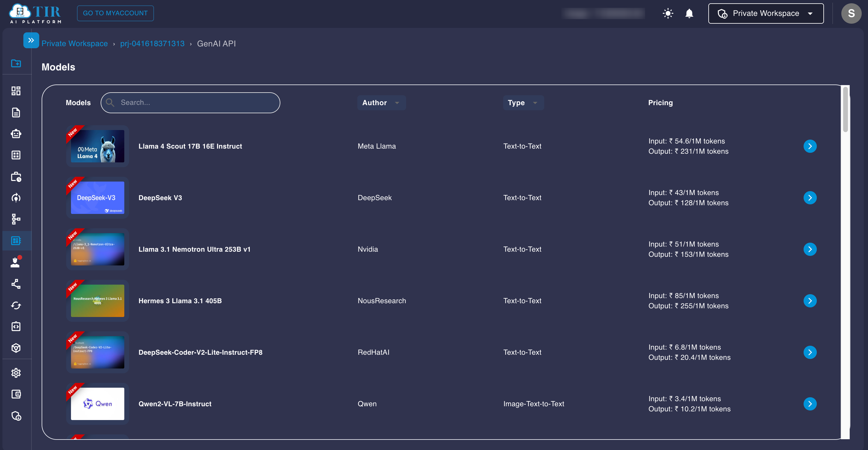Click the Nemotron Ultra 253B thumbnail
868x450 pixels.
(x=97, y=250)
